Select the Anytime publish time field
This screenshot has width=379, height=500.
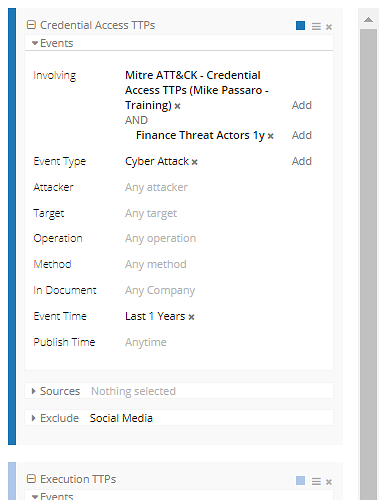146,342
